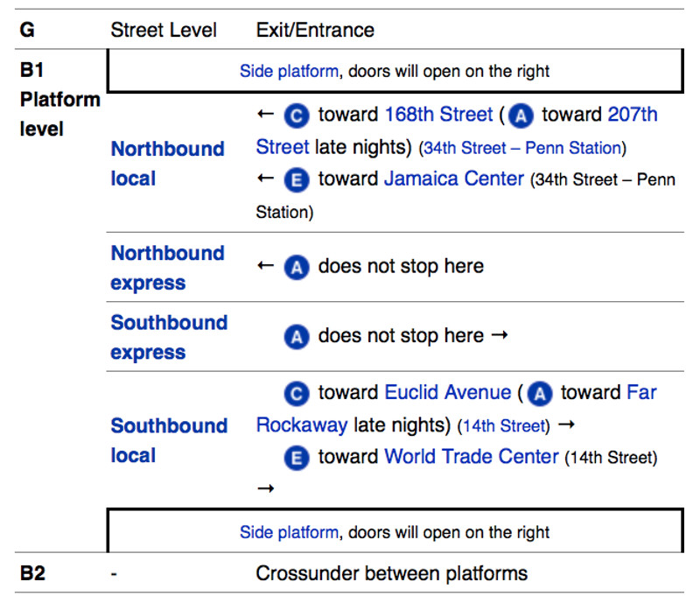Screen dimensions: 700x596
Task: Click the C train icon in Northbound local
Action: click(297, 116)
